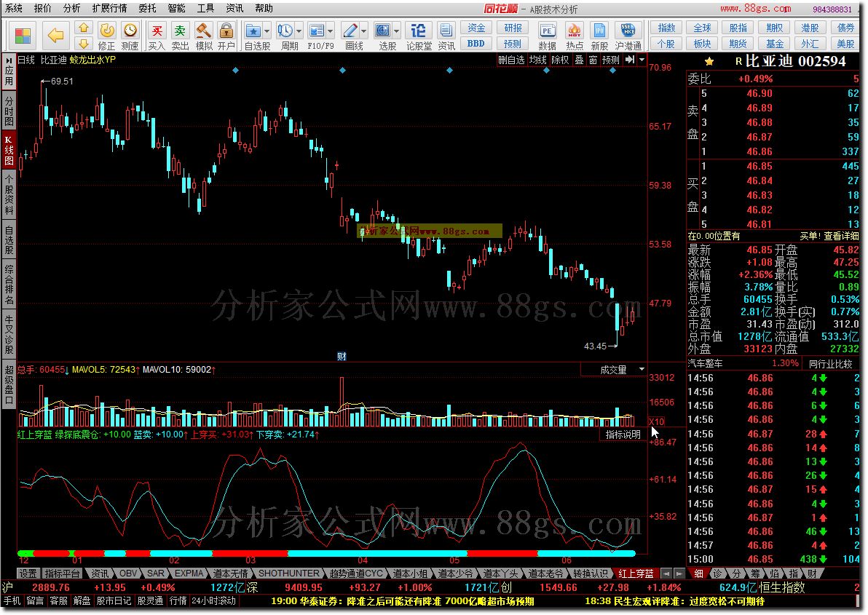Expand the 选股 dropdown arrow
Viewport: 868px width, 615px height.
pyautogui.click(x=396, y=31)
